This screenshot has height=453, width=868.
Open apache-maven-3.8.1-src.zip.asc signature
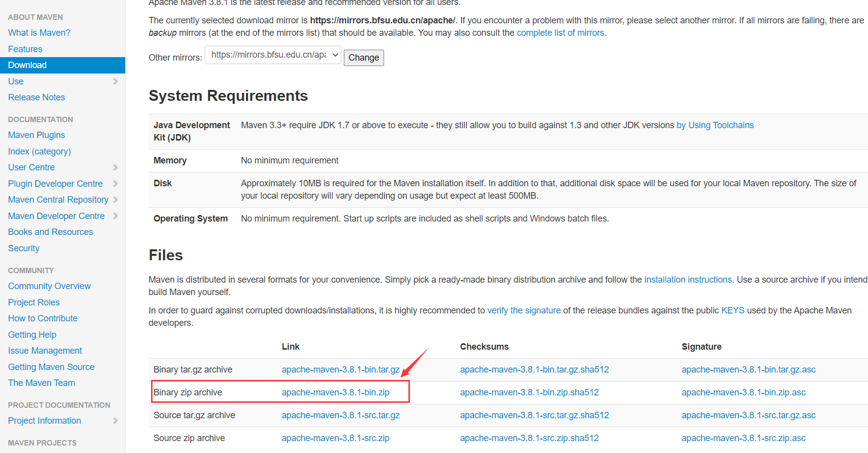[x=744, y=438]
